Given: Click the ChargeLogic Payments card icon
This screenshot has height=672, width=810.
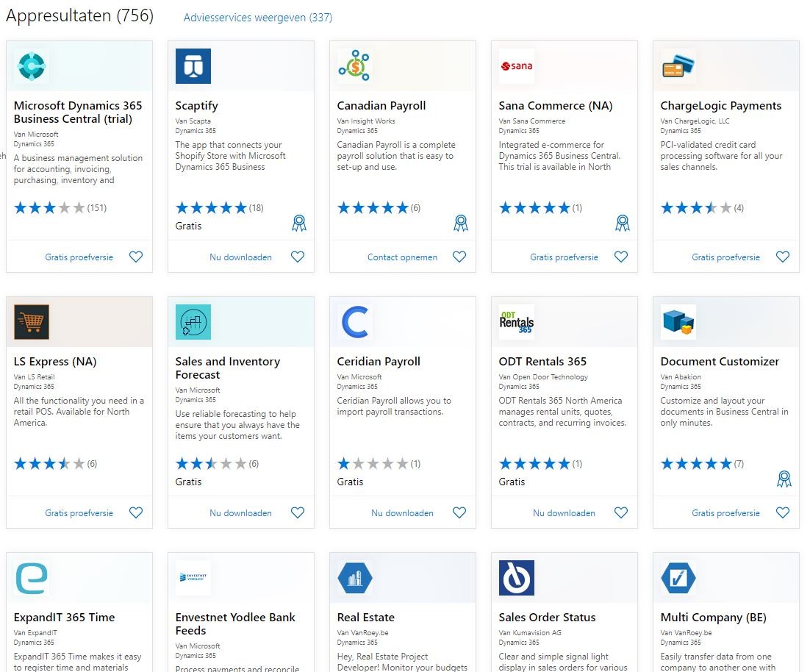Looking at the screenshot, I should [x=678, y=66].
